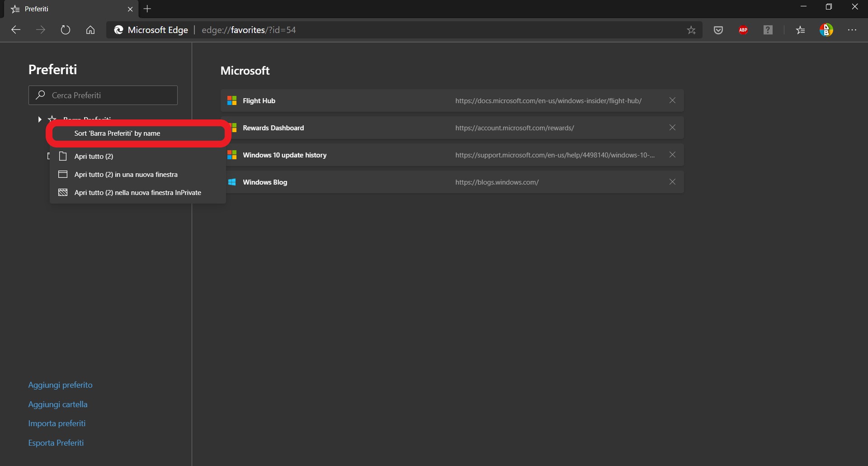Screen dimensions: 868x466
Task: Open the home page via house icon
Action: click(x=90, y=30)
